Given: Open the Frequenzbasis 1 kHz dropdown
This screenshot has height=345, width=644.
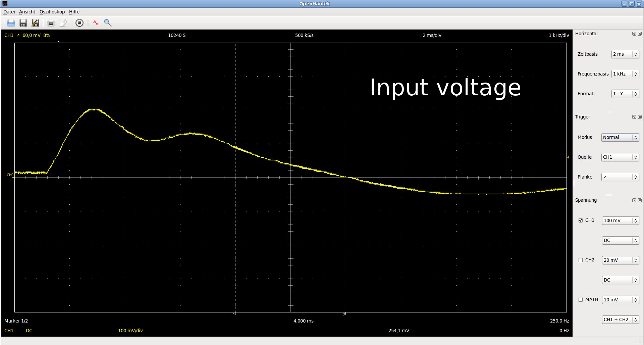Looking at the screenshot, I should (x=625, y=74).
